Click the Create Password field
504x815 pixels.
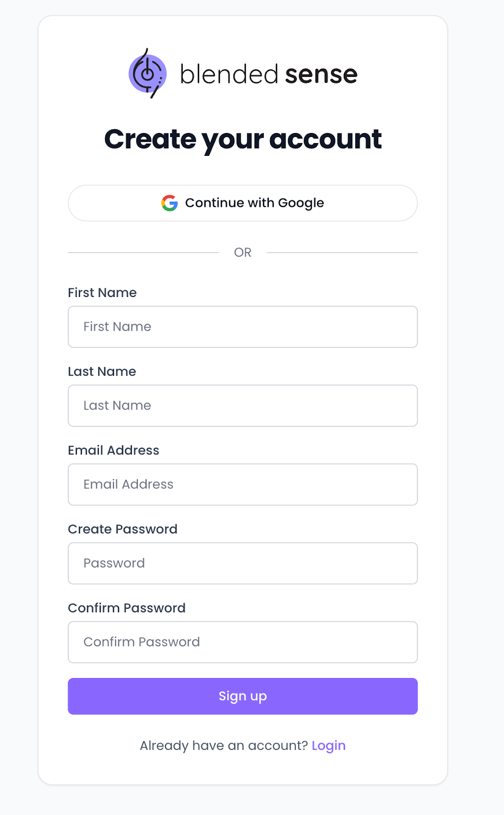[x=243, y=563]
